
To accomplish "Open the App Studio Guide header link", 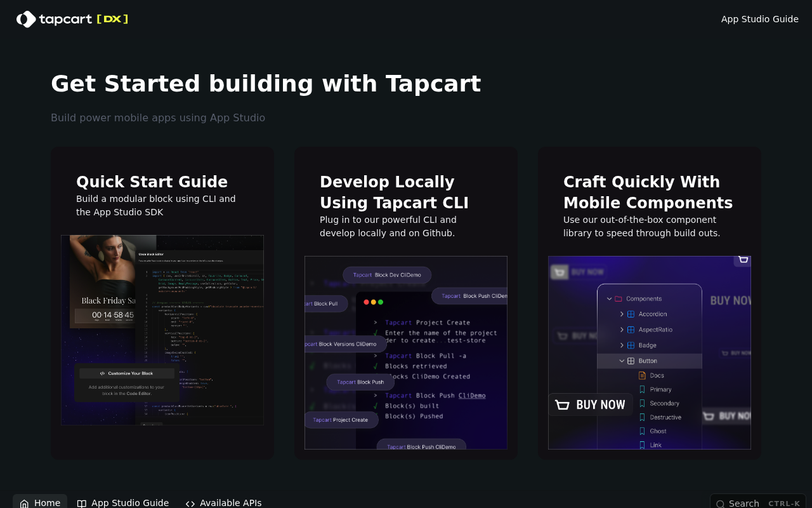I will coord(759,19).
